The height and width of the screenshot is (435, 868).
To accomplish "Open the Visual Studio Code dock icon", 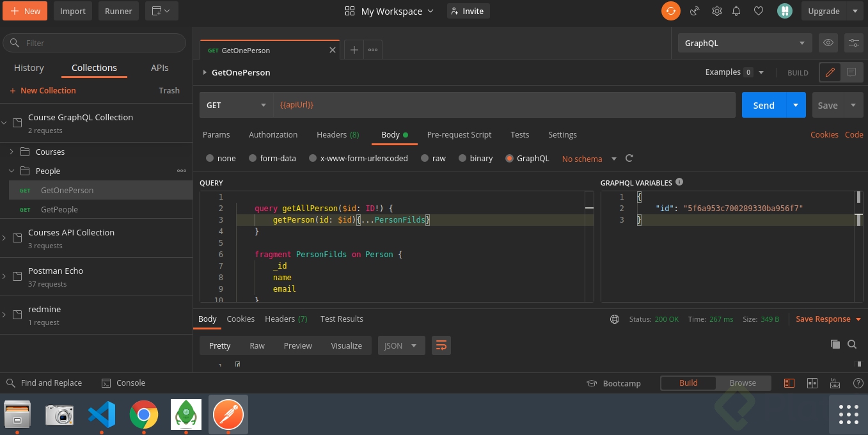I will tap(102, 415).
